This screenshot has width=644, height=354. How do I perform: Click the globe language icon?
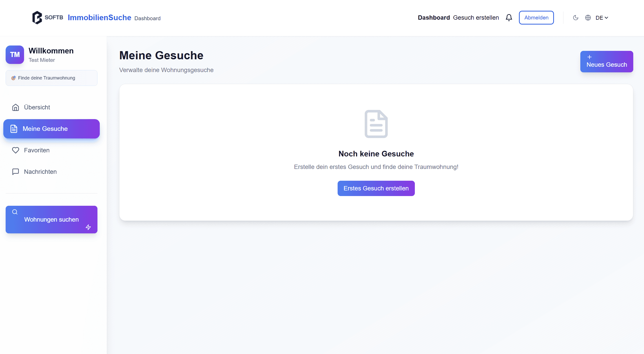pos(588,18)
